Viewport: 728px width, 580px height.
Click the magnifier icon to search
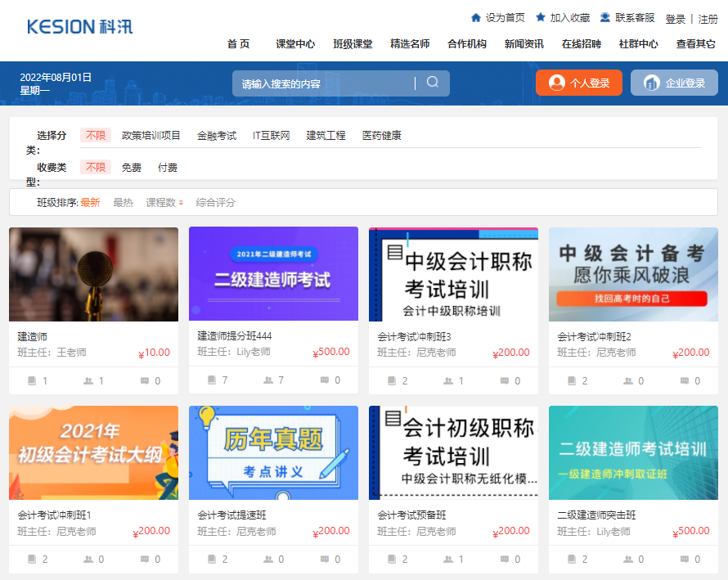click(x=432, y=83)
